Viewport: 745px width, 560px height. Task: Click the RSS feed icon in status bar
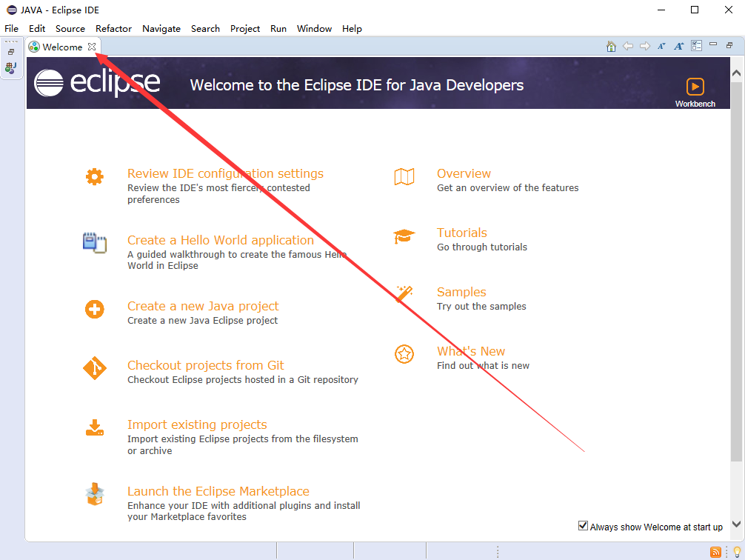[715, 552]
